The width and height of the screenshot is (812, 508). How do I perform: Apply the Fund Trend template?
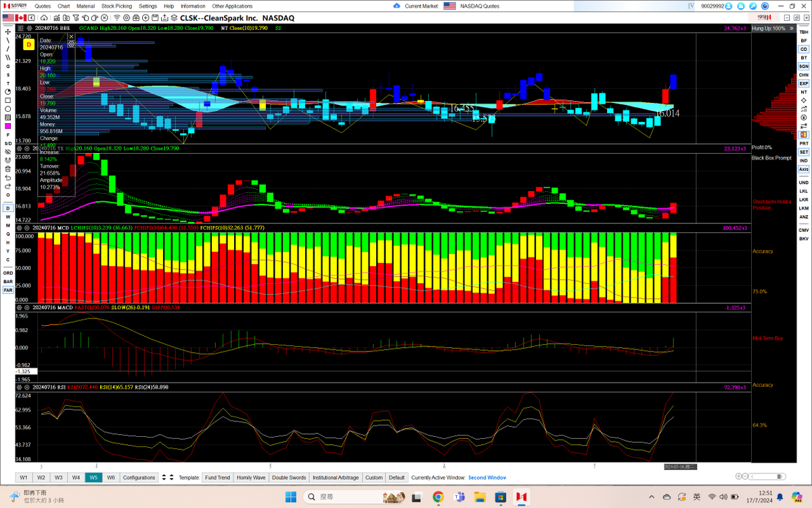pos(217,478)
